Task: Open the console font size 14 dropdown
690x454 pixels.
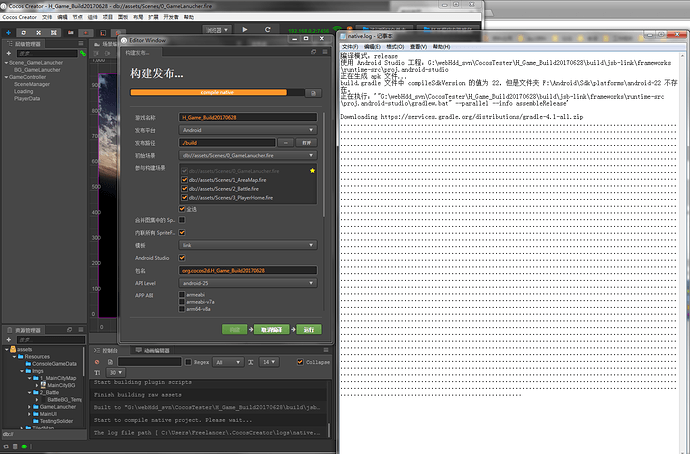Action: pyautogui.click(x=268, y=362)
